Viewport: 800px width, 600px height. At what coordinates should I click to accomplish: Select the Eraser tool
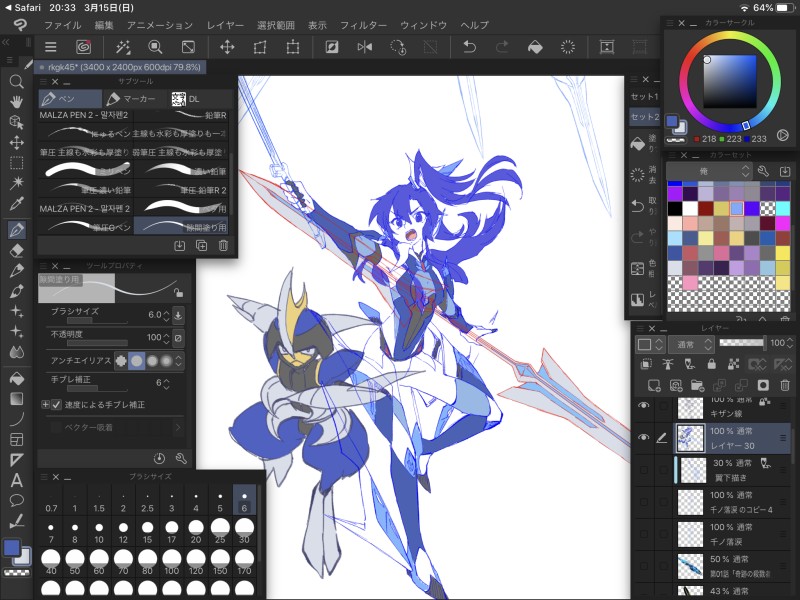coord(16,250)
